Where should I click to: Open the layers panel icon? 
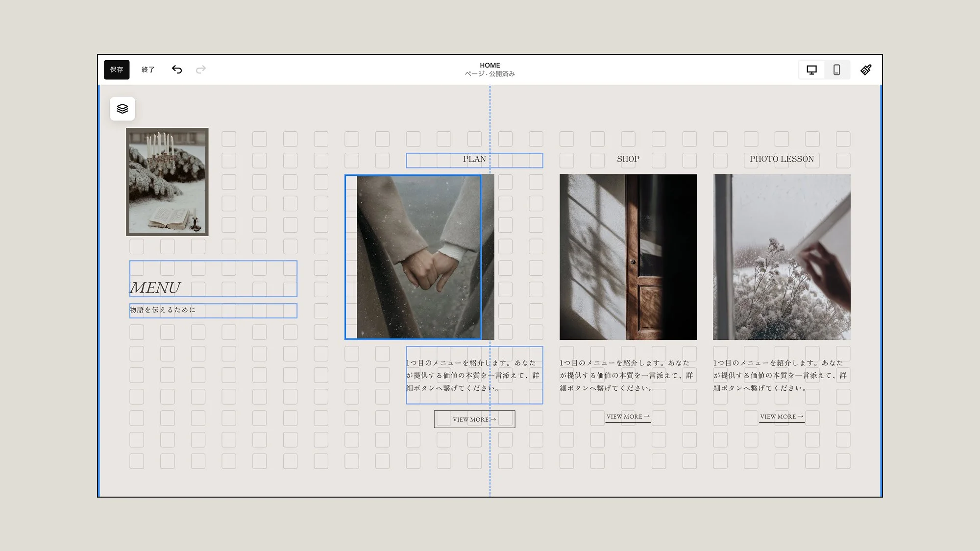click(x=122, y=109)
